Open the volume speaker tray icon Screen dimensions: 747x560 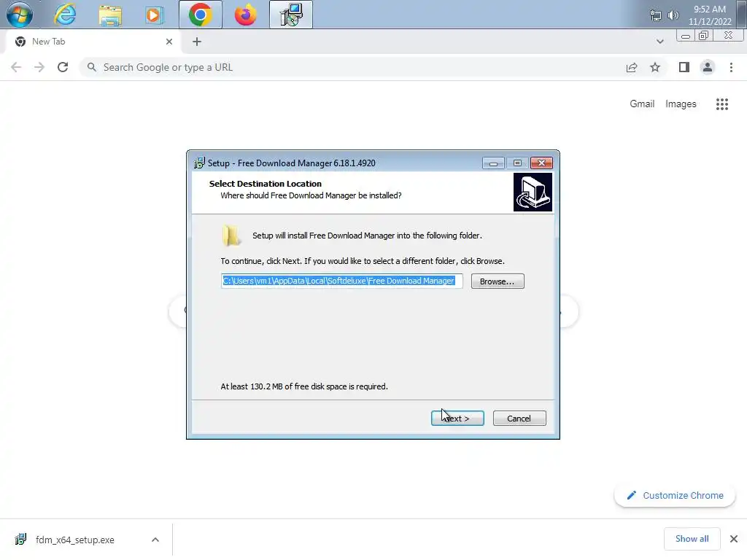tap(673, 15)
